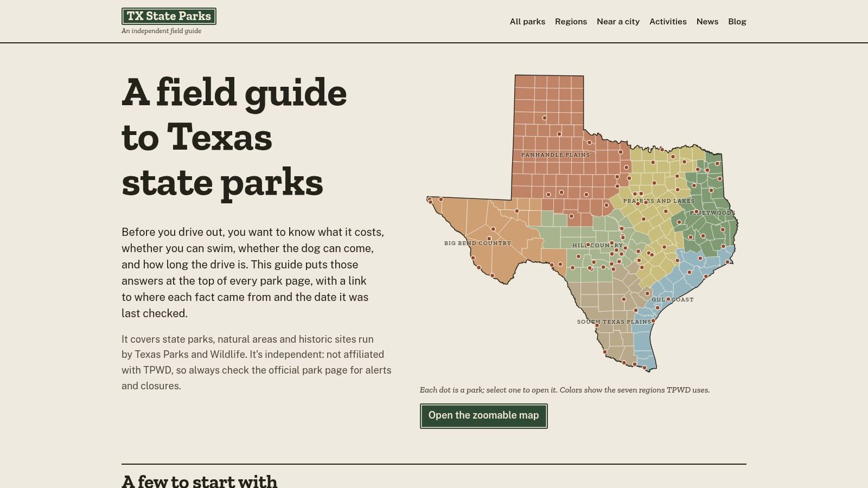868x488 pixels.
Task: Open the Blog link
Action: point(737,22)
